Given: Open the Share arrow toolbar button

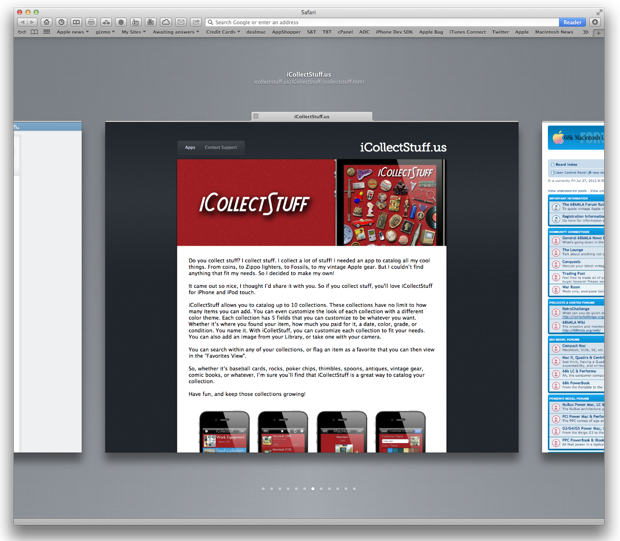Looking at the screenshot, I should 196,22.
